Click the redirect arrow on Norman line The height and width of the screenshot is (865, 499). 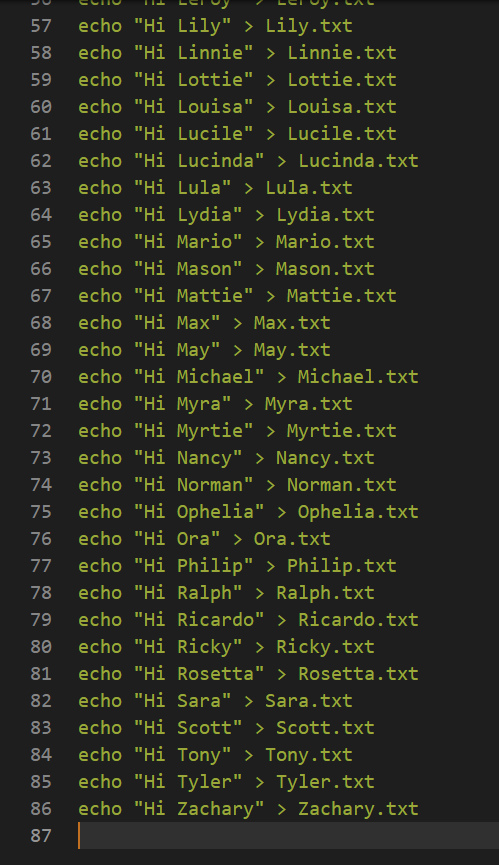270,485
